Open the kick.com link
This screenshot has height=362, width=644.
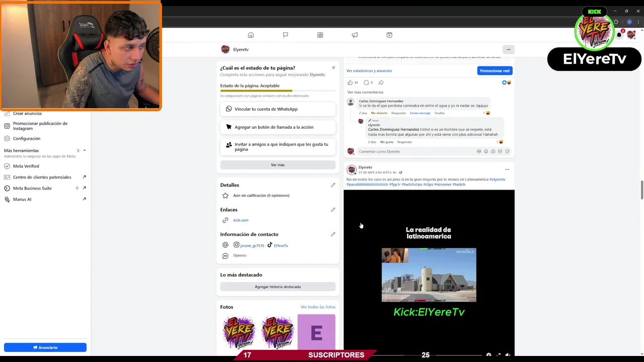tap(240, 220)
